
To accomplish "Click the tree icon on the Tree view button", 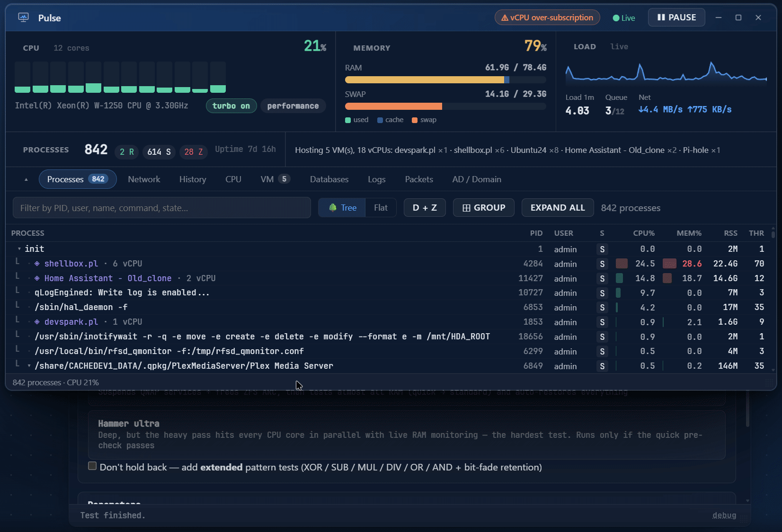I will (333, 208).
